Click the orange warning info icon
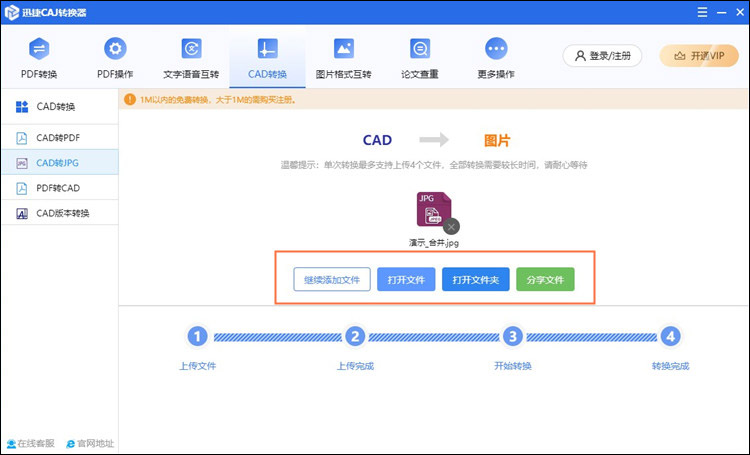This screenshot has height=455, width=750. [130, 100]
